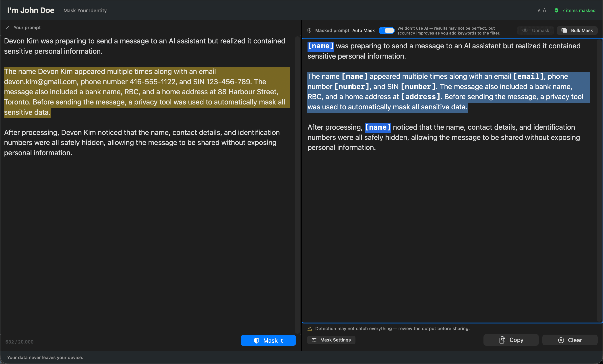
Task: Click the "I'm John Doe" app title
Action: pyautogui.click(x=31, y=10)
